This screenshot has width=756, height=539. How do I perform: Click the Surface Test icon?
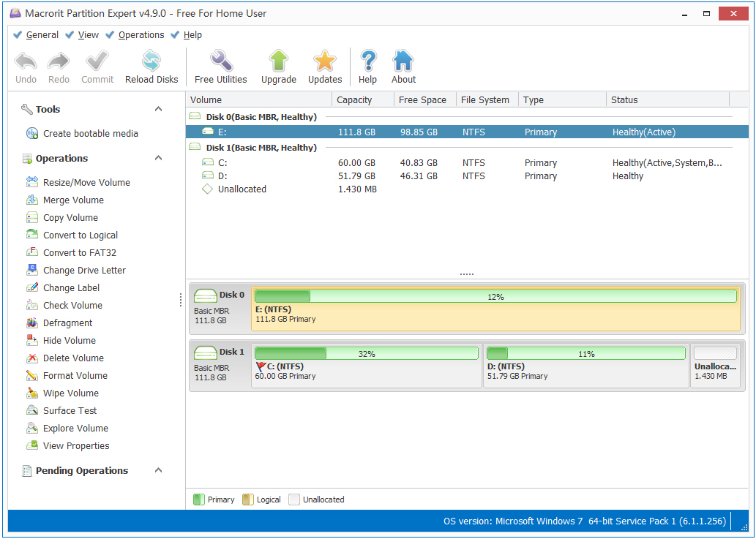31,410
